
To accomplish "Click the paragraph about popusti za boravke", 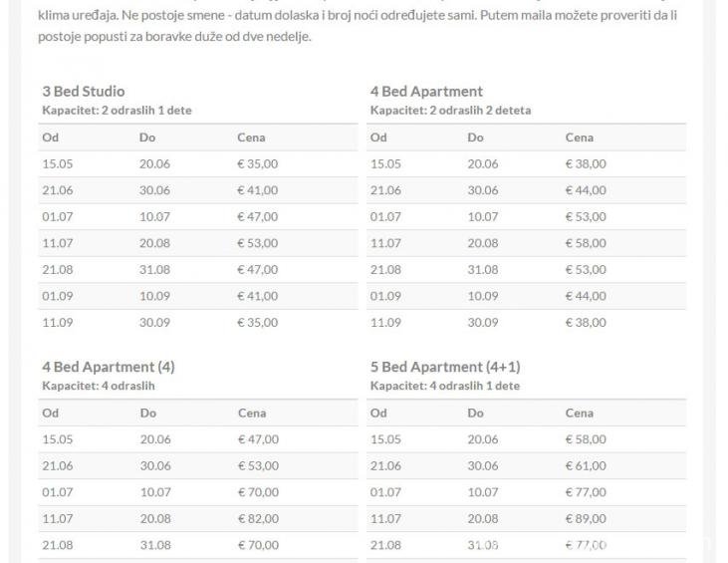I will tap(358, 26).
